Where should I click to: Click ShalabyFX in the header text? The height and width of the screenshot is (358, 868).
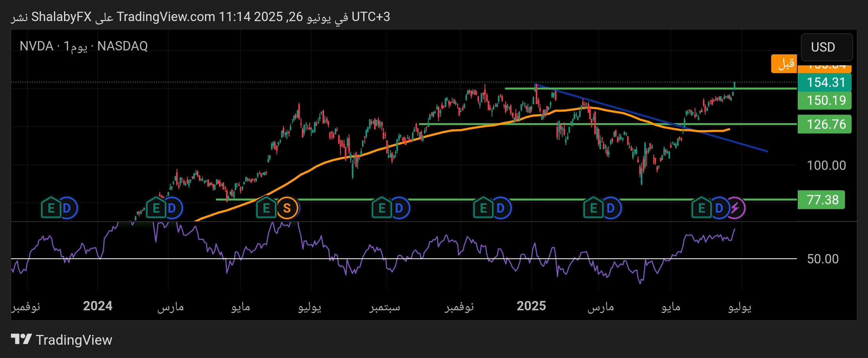point(61,17)
